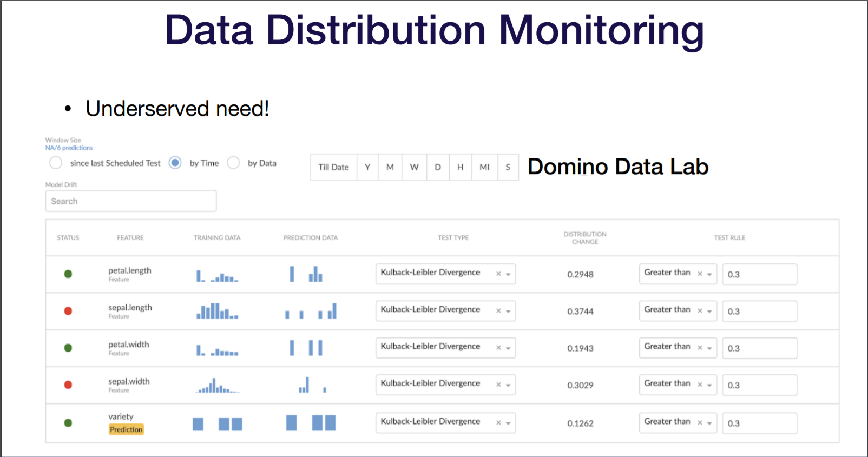
Task: Clear the test type in variety row
Action: pos(498,423)
